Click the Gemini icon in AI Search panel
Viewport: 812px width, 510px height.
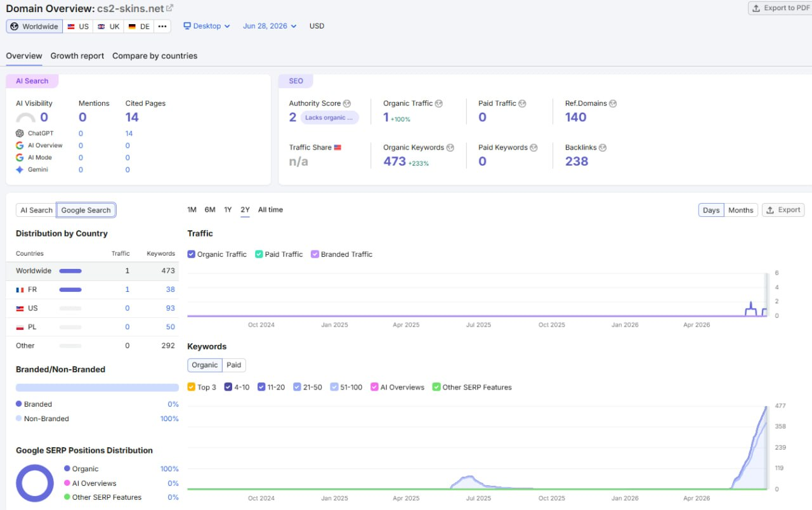20,169
